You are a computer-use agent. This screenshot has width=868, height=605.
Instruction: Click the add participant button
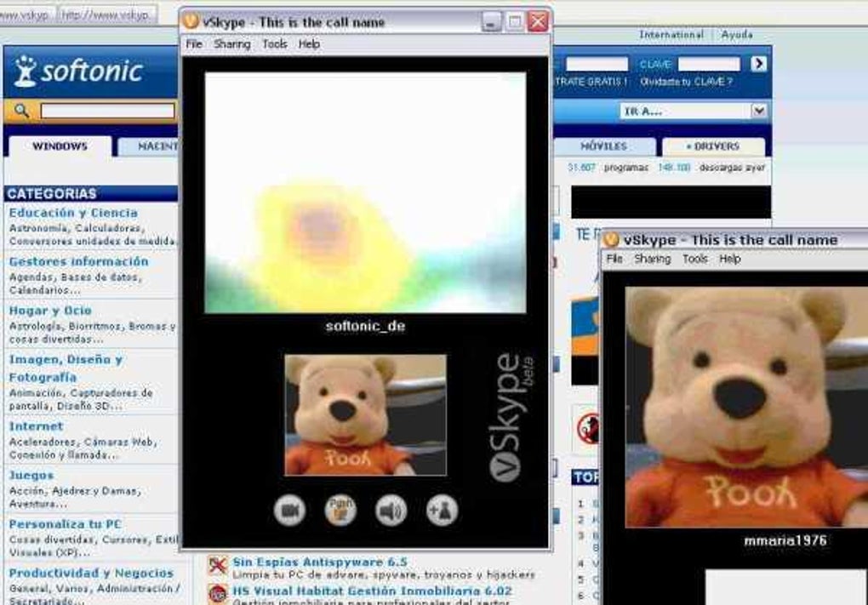(x=443, y=511)
